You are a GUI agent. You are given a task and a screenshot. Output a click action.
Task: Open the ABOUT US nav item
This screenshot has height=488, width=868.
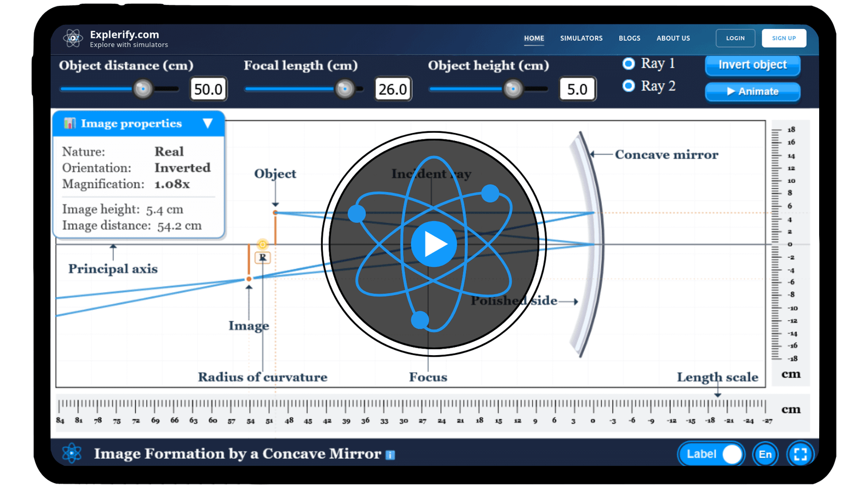tap(673, 38)
